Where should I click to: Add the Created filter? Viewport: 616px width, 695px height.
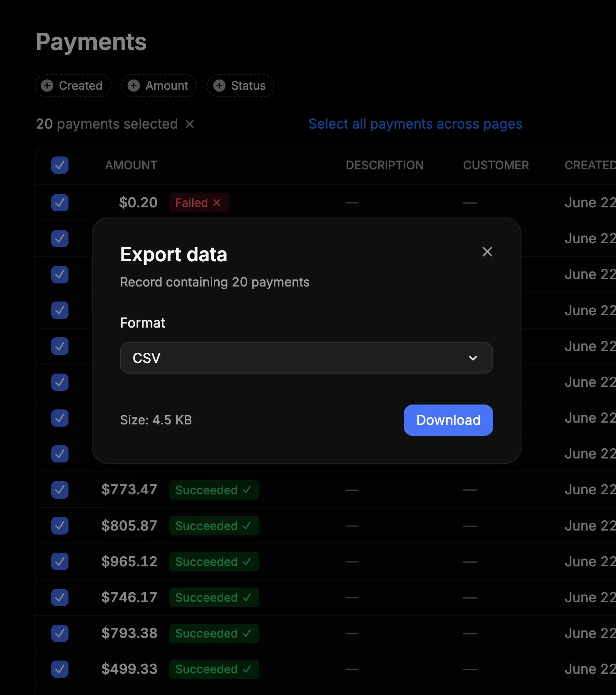(x=72, y=85)
